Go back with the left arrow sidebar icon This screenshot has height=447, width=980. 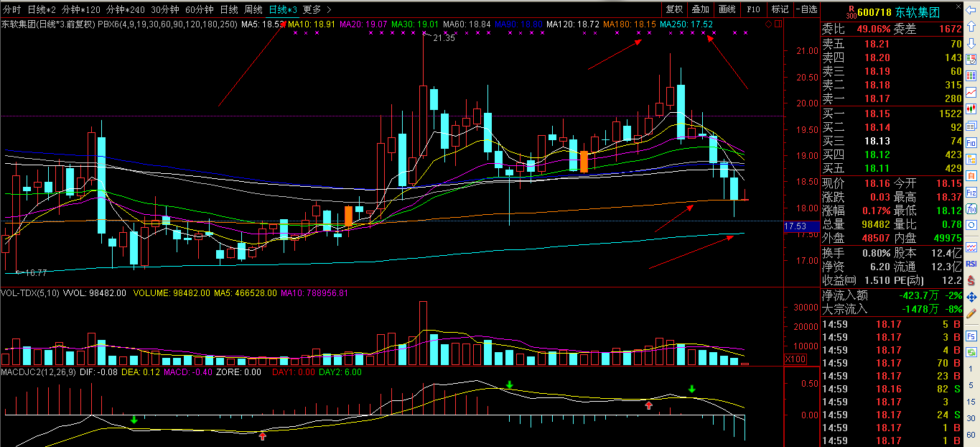[x=971, y=9]
